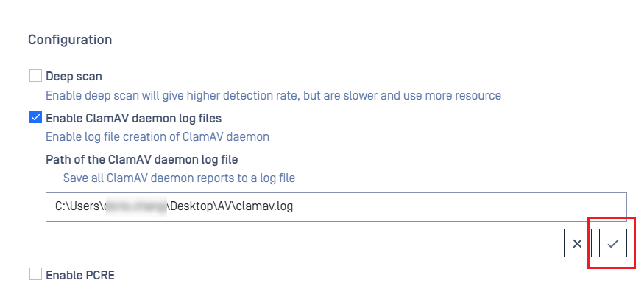The height and width of the screenshot is (286, 644).
Task: Cancel the path edit with the X icon
Action: coord(578,243)
